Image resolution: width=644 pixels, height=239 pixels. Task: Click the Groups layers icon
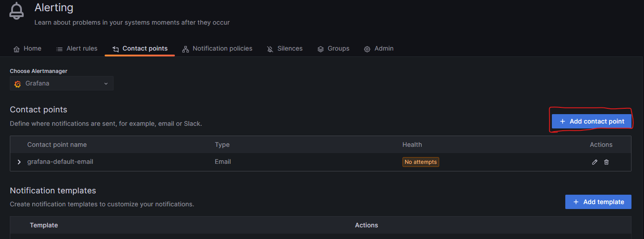321,49
